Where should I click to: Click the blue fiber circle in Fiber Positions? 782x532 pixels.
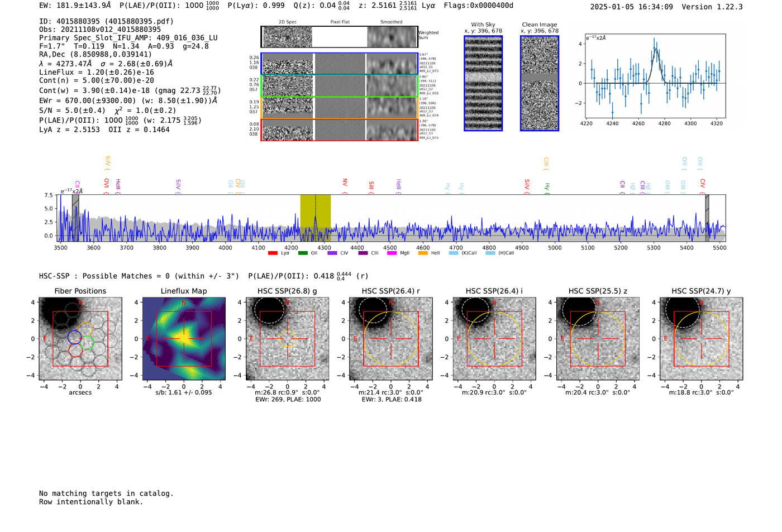(x=74, y=337)
